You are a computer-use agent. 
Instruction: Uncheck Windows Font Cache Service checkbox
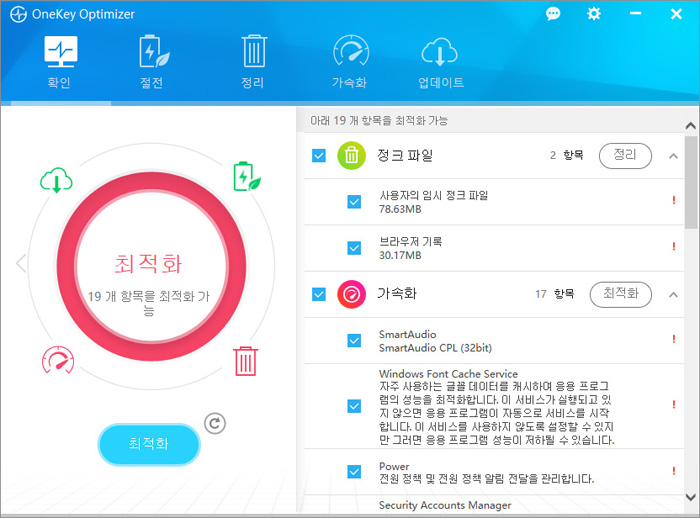click(354, 406)
